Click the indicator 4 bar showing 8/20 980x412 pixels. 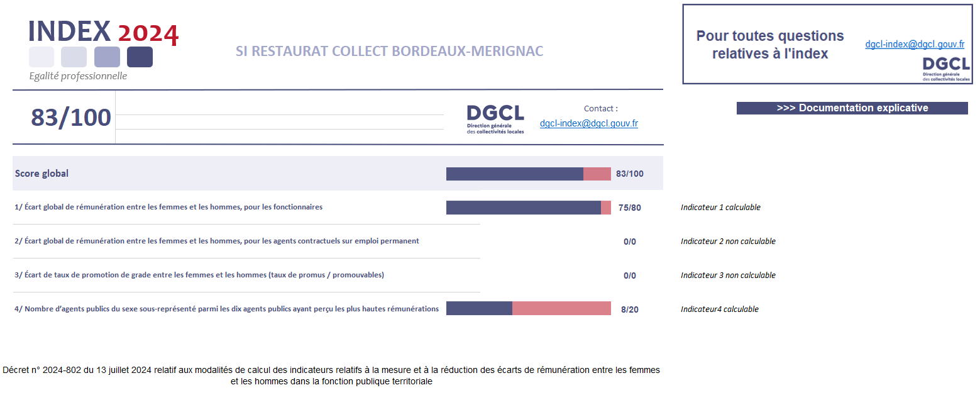[528, 308]
